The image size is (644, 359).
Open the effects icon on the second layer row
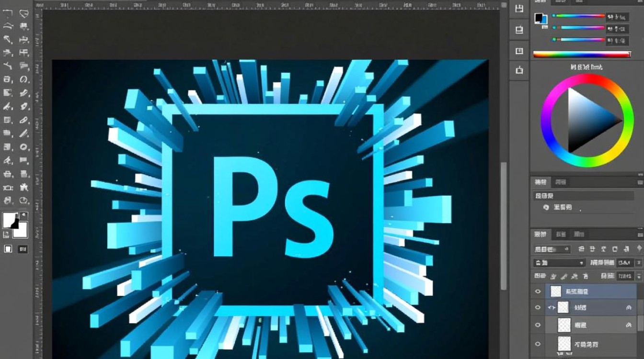[628, 307]
